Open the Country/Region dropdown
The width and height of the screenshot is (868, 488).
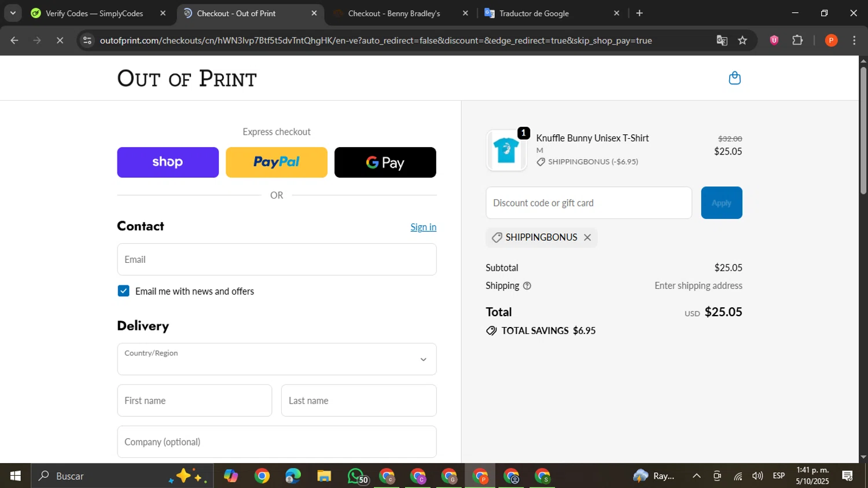[277, 359]
